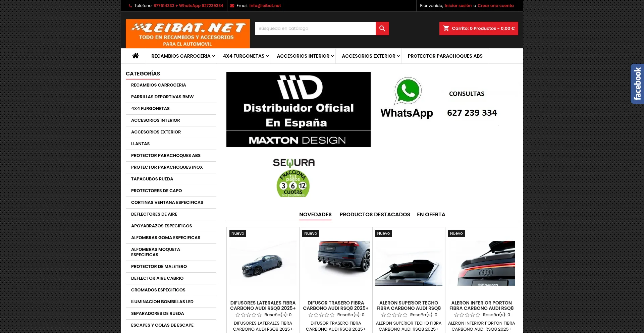This screenshot has height=333, width=644.
Task: Click the envelope email icon
Action: (x=232, y=6)
